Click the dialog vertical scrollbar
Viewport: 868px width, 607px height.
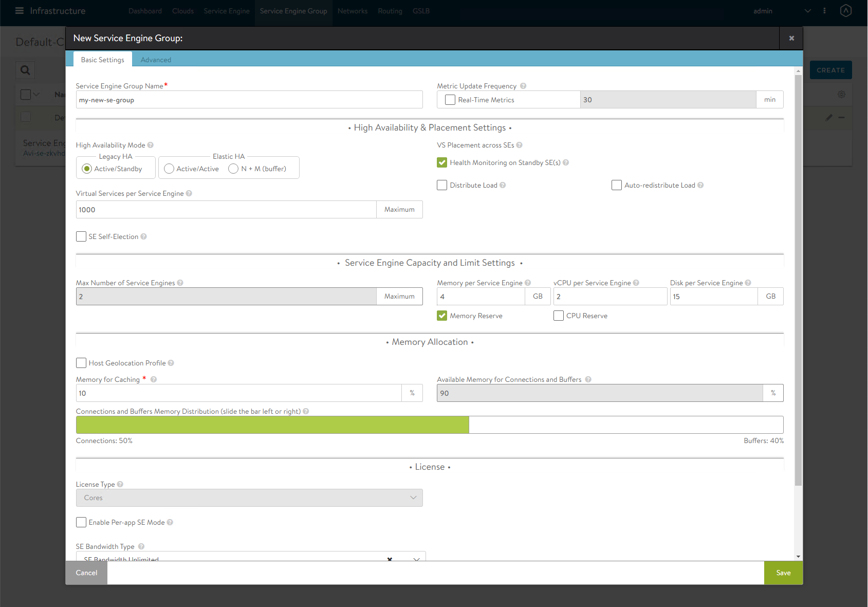coord(798,280)
